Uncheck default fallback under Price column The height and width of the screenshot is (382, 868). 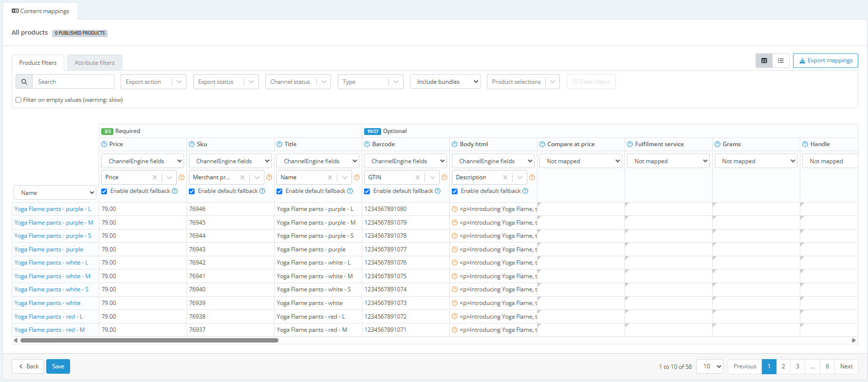click(x=104, y=191)
